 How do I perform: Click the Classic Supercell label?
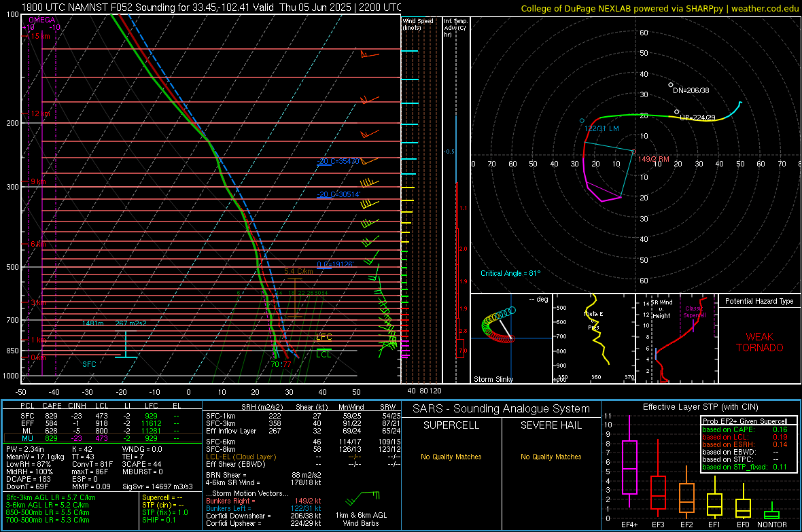695,312
